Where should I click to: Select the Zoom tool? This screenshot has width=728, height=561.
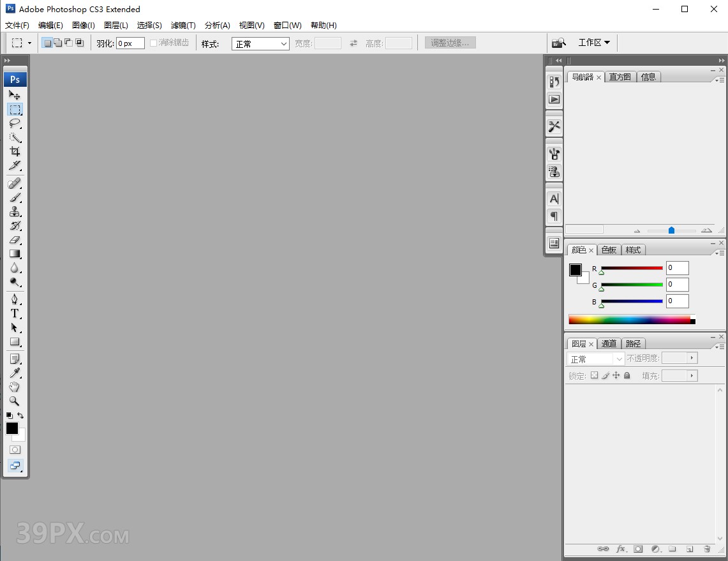tap(15, 401)
